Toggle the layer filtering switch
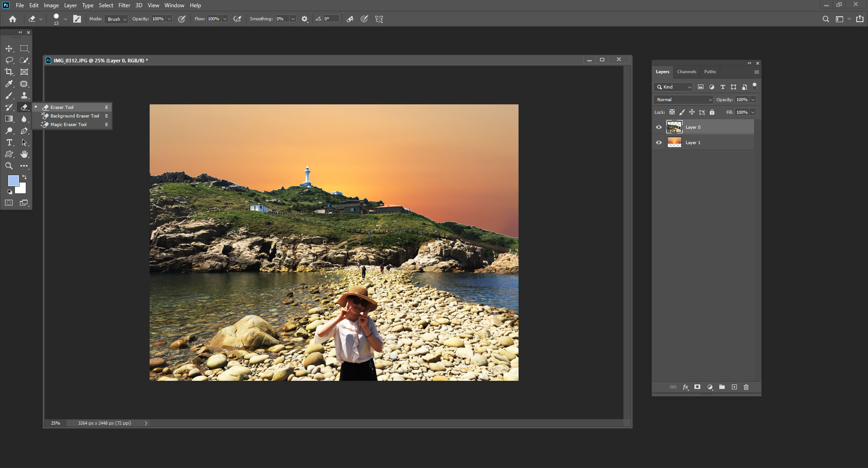 [x=754, y=85]
